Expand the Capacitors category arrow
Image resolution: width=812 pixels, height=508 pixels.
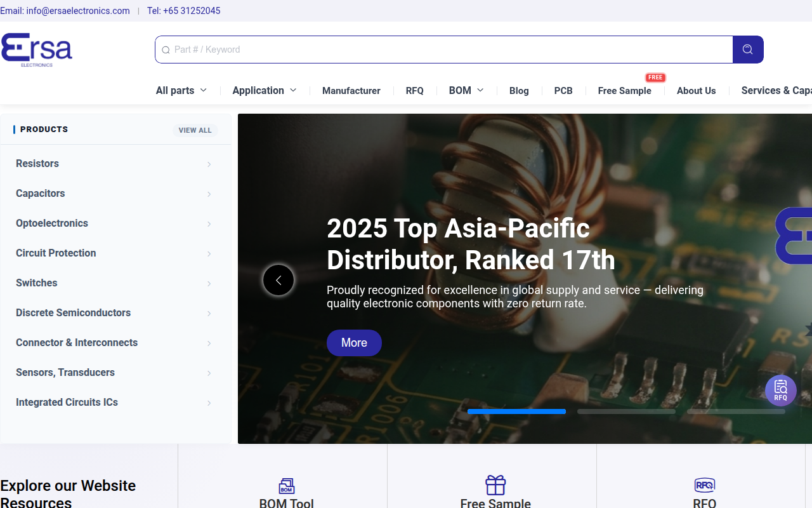point(209,194)
